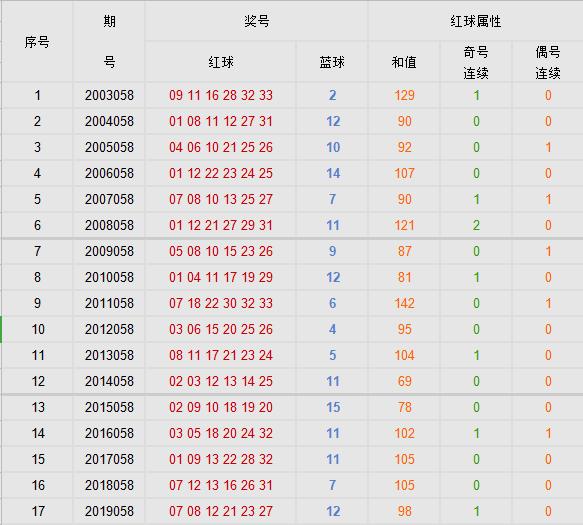583x525 pixels.
Task: Click red balls 02 09 10 18 19 20
Action: pos(221,407)
